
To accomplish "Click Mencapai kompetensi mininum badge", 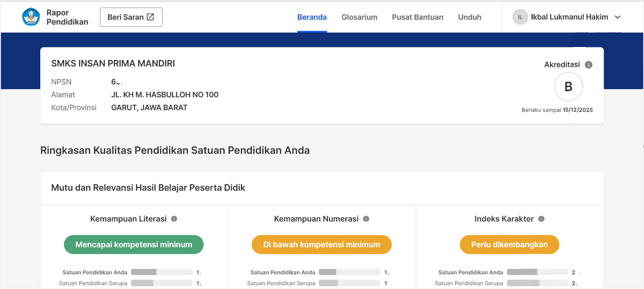I will coord(134,245).
